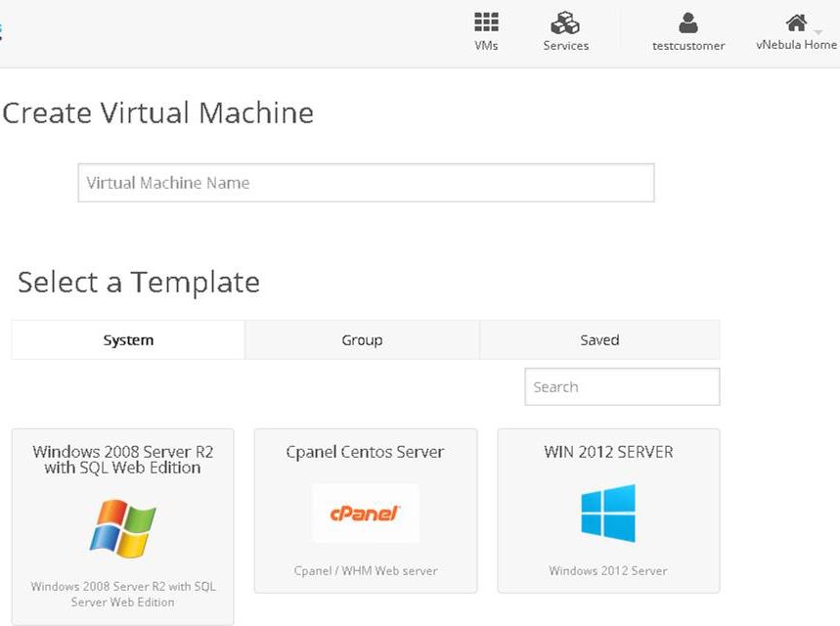Click into the template Search box

(x=622, y=387)
